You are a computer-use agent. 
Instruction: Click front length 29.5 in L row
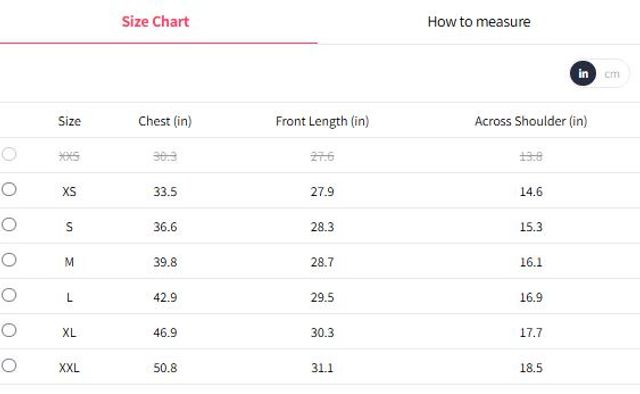[322, 297]
